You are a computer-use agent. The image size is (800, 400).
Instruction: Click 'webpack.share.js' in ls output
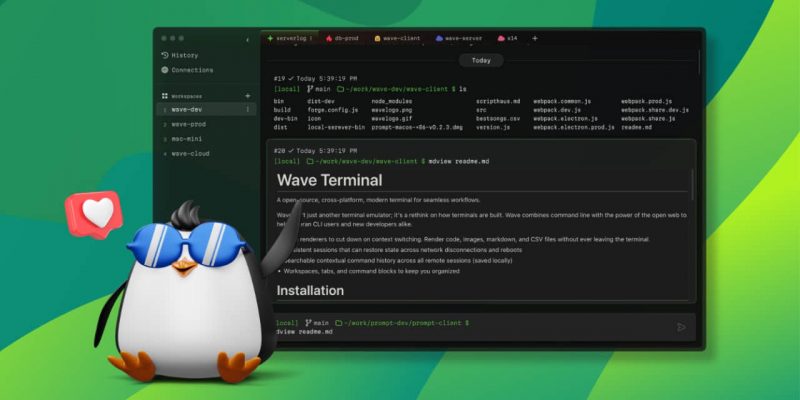tap(648, 118)
